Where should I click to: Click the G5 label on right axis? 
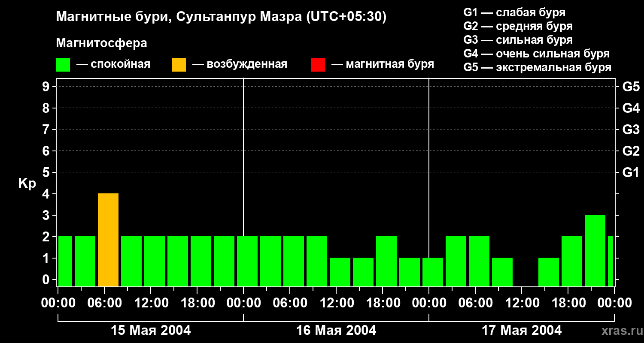pyautogui.click(x=631, y=87)
